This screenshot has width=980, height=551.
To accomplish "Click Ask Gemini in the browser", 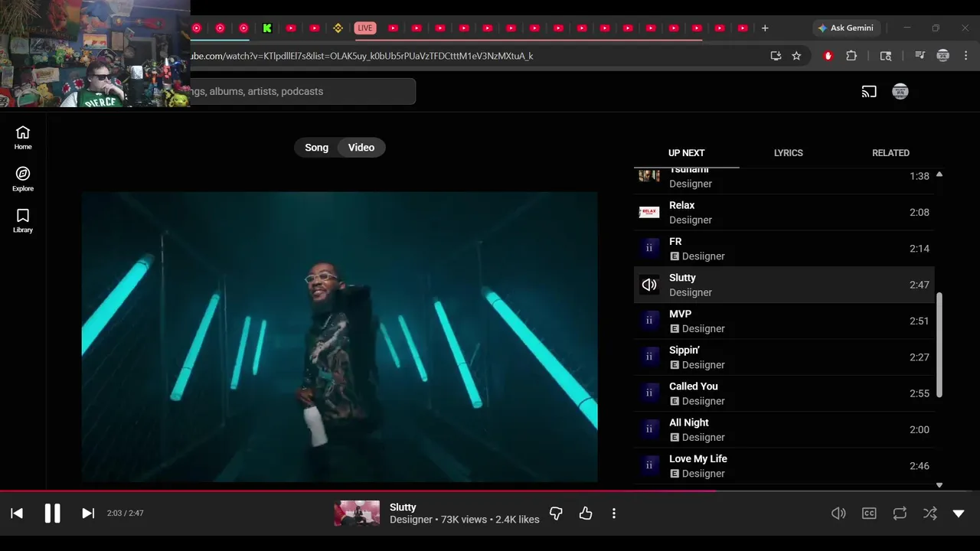I will click(x=846, y=28).
